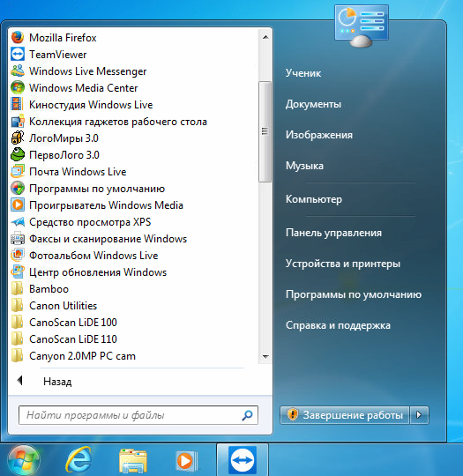The height and width of the screenshot is (476, 463).
Task: Click the Windows Media Center label
Action: [x=83, y=88]
